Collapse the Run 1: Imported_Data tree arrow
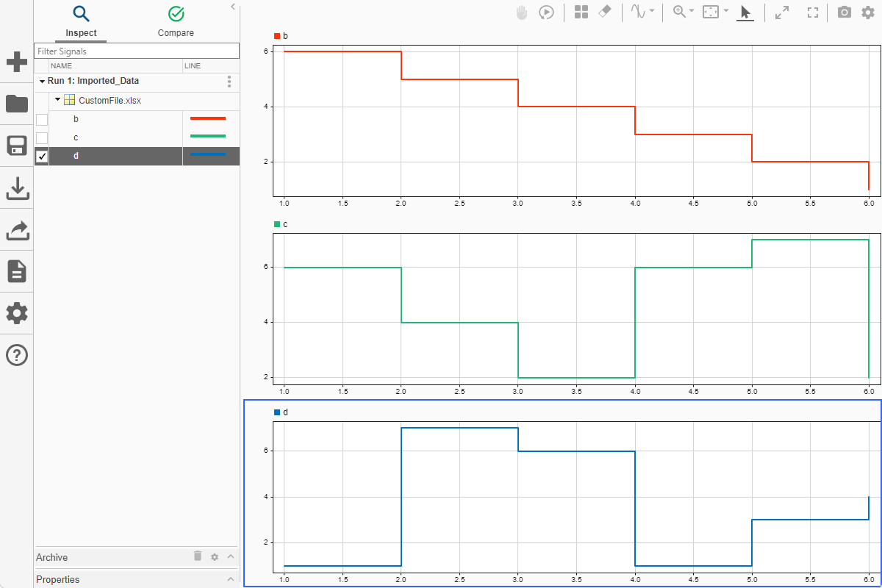 42,82
